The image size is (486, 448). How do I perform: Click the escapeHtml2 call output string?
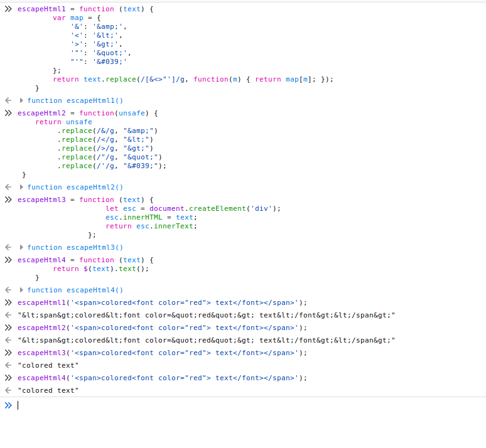point(207,341)
